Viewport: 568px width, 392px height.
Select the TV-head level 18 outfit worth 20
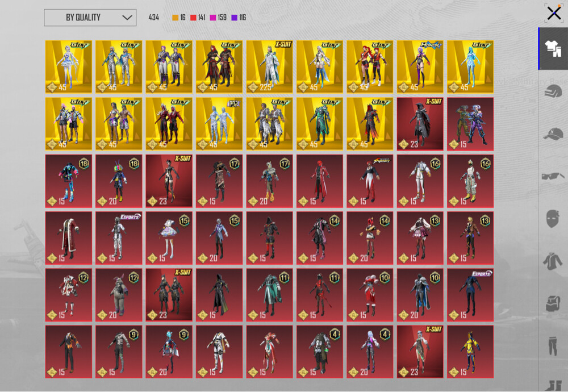(x=119, y=181)
